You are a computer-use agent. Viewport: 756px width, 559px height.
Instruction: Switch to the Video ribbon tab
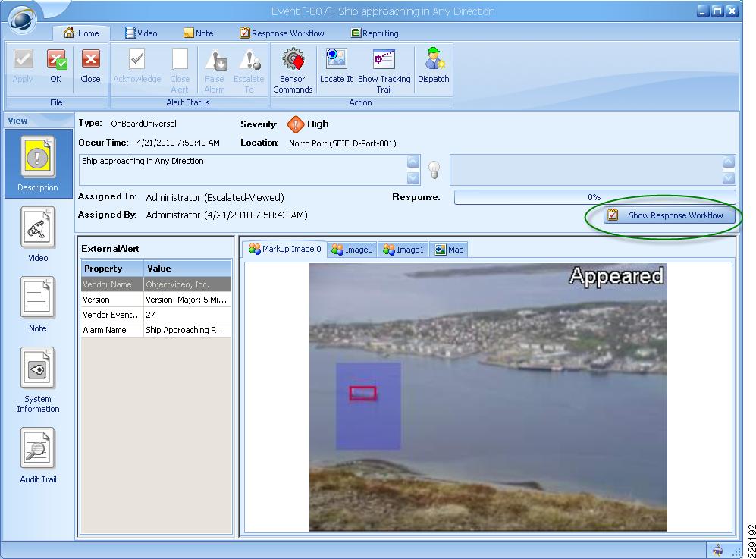141,33
